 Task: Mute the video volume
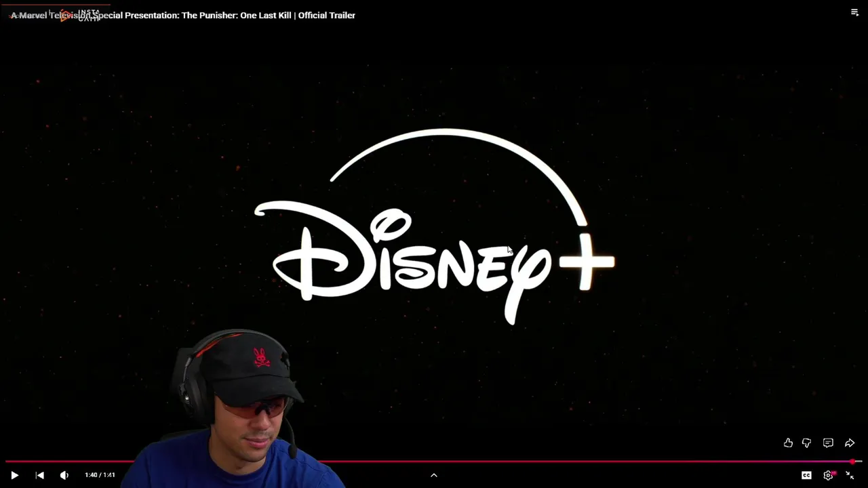(64, 475)
